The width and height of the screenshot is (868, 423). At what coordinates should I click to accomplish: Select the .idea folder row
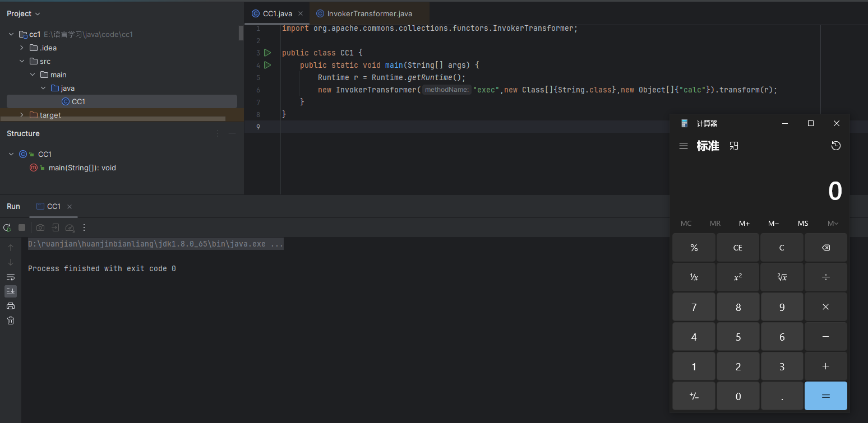tap(122, 48)
